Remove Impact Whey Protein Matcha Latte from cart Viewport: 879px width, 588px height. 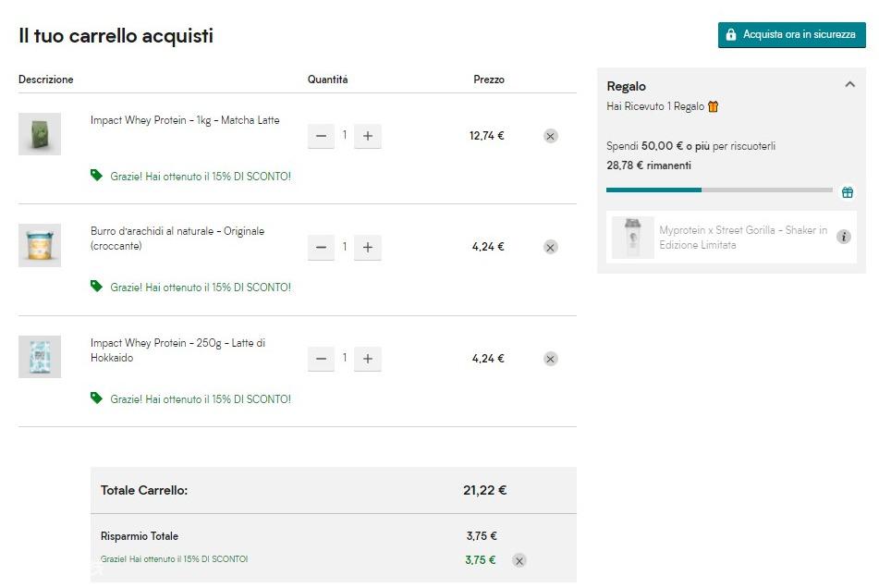click(551, 136)
